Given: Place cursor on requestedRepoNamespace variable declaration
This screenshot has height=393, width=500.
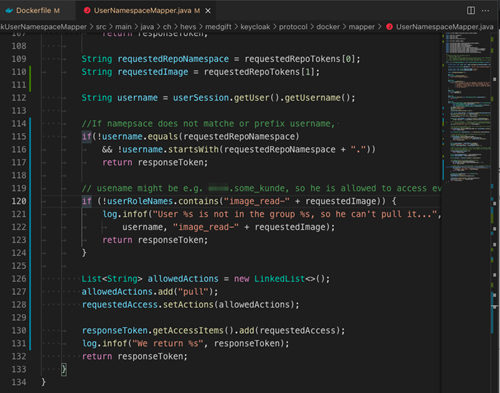Looking at the screenshot, I should (173, 59).
